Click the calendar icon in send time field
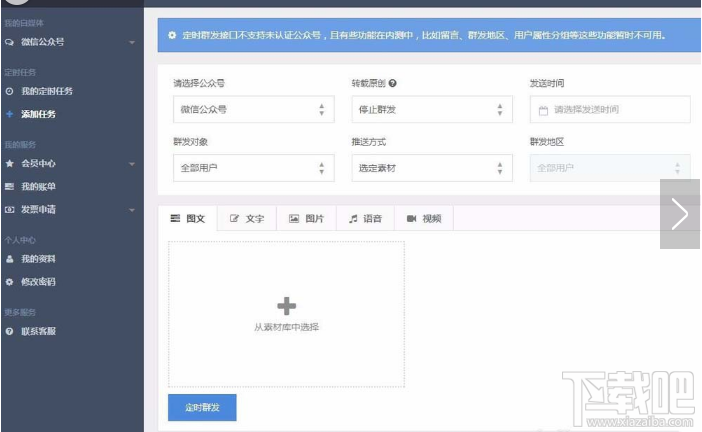 543,110
